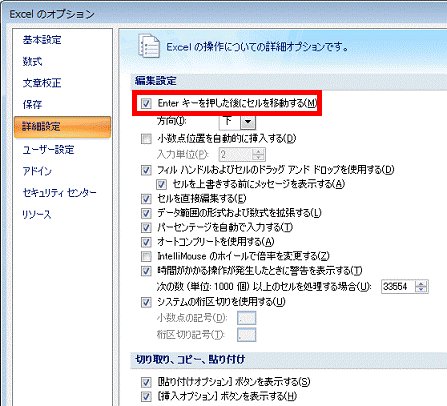Image resolution: width=447 pixels, height=406 pixels.
Task: Disable パーセンテージを自動で入力する checkbox
Action: tap(146, 228)
